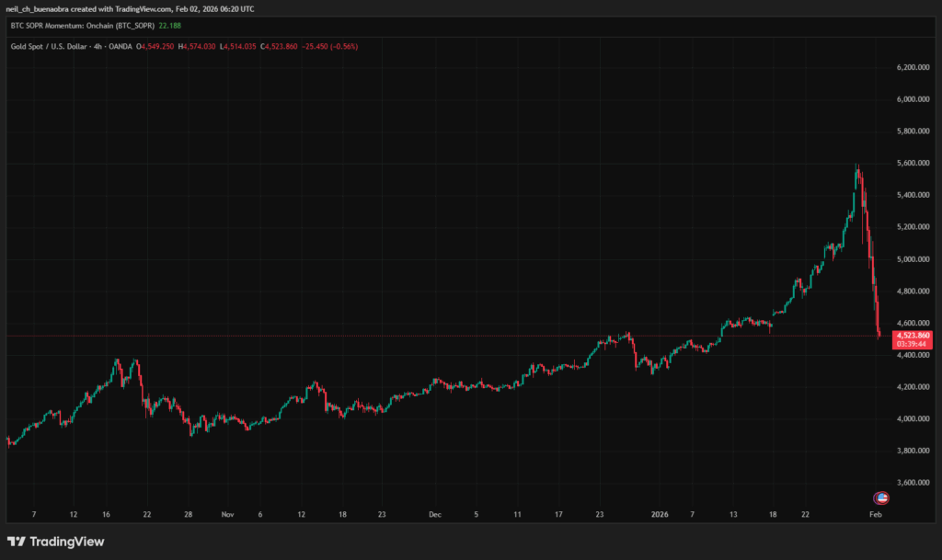Click the '2026' label on time axis
942x560 pixels.
tap(658, 515)
